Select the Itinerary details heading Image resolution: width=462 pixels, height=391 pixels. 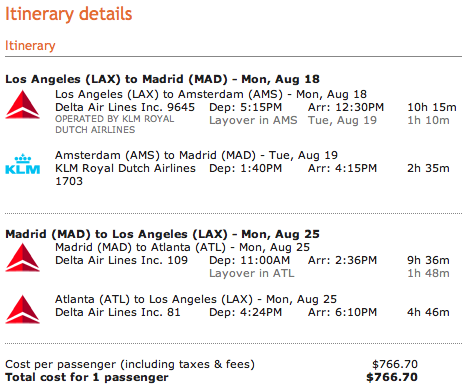pyautogui.click(x=69, y=14)
